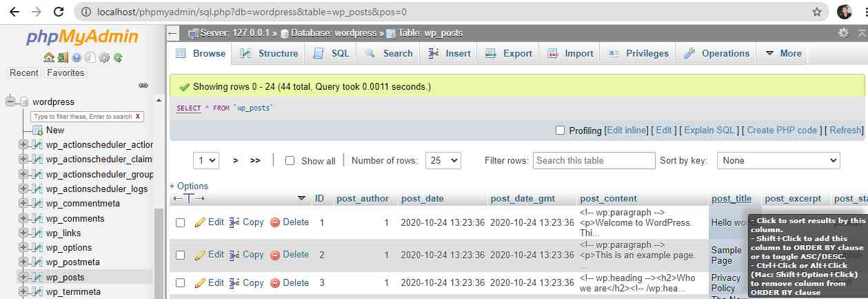Open page settings gear at top right
The height and width of the screenshot is (299, 868).
coord(843,32)
